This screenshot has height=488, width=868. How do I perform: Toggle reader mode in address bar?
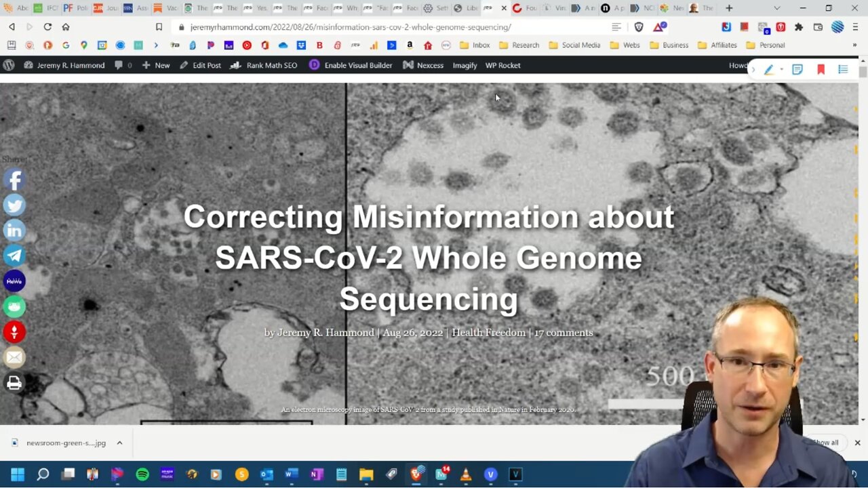click(x=616, y=27)
